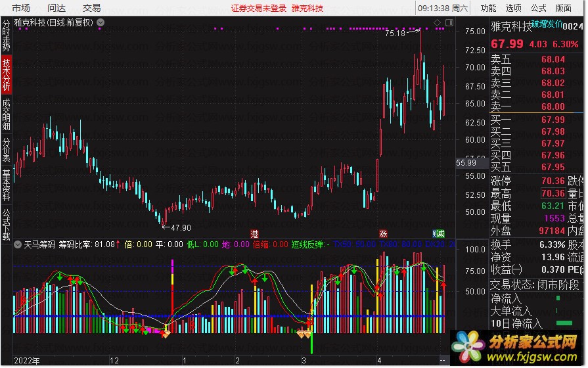Switch to 分价表 side tab
This screenshot has width=588, height=368.
click(7, 149)
